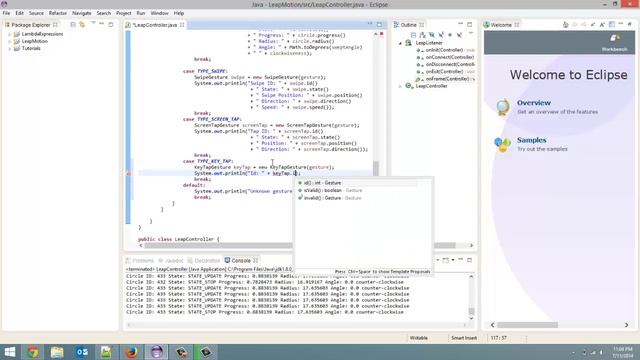The image size is (640, 360).
Task: Toggle Hide Static Members in Outline
Action: 441,35
